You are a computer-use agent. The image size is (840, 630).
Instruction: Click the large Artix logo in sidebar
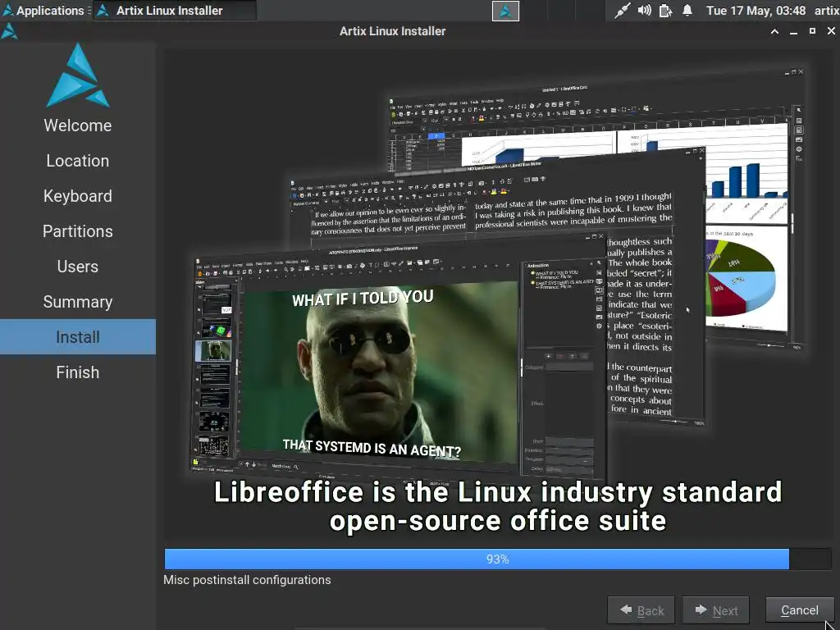pyautogui.click(x=78, y=75)
